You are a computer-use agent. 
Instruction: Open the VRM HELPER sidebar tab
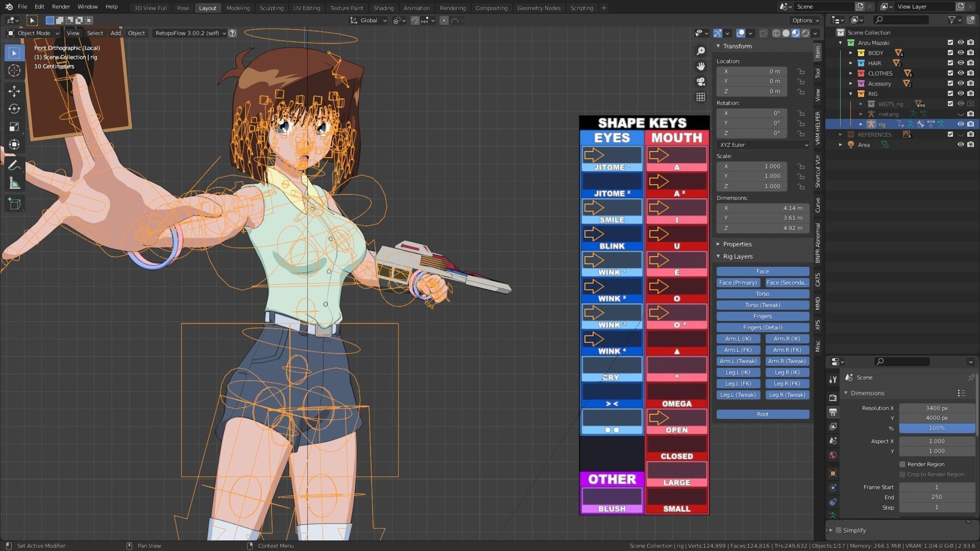[x=818, y=129]
